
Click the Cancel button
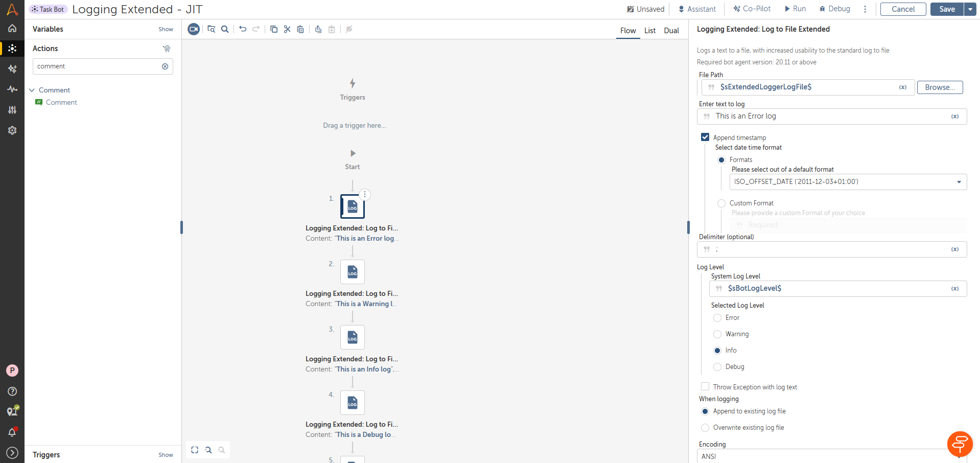(903, 9)
